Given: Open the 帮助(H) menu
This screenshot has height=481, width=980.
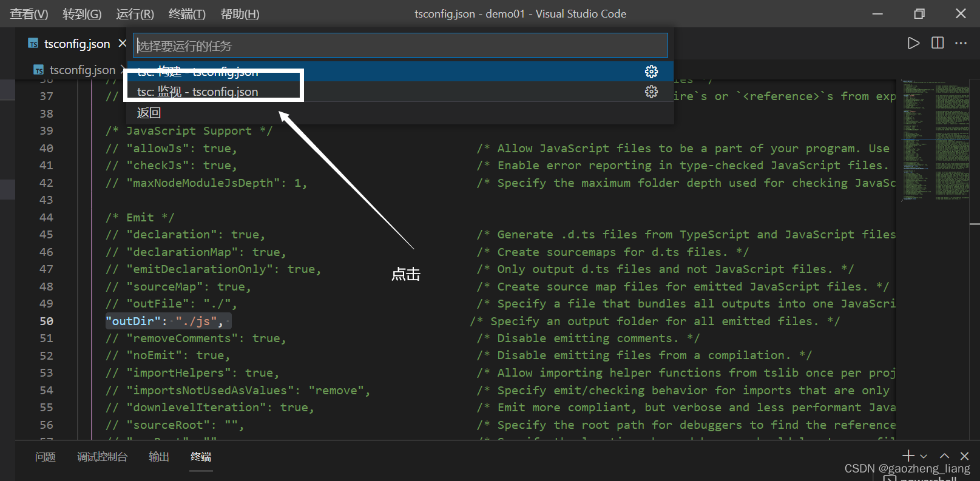Looking at the screenshot, I should coord(240,14).
